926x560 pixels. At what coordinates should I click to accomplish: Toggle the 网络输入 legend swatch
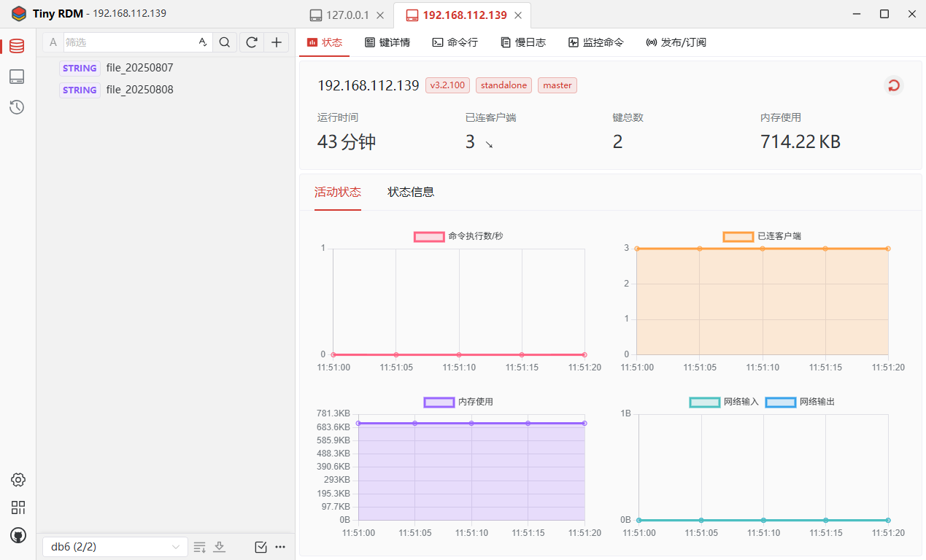705,402
